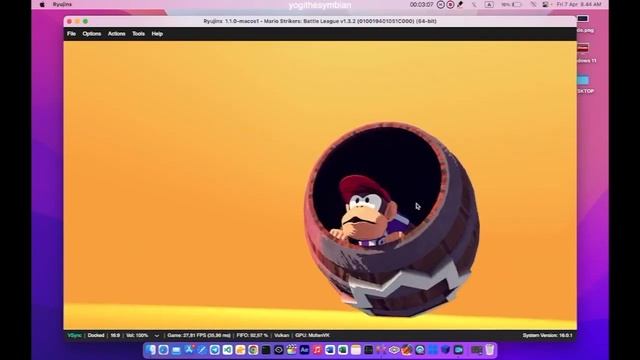Open the Tools menu
Screen dimensions: 640x360
pyautogui.click(x=138, y=34)
